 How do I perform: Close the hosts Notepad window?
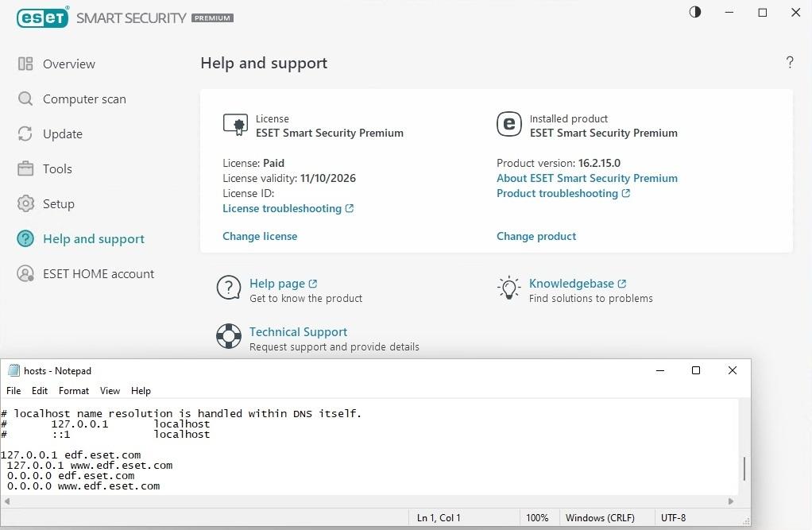[733, 370]
